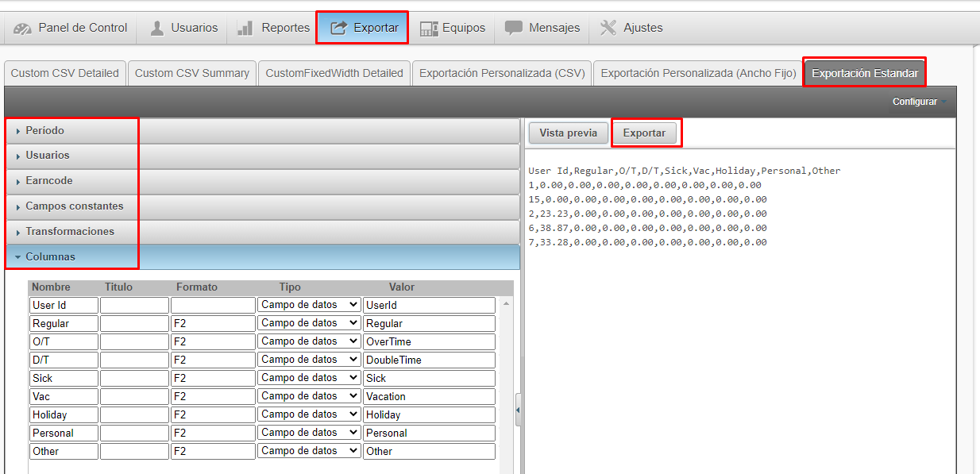980x474 pixels.
Task: Click the columns table scrollbar up arrow
Action: 507,304
